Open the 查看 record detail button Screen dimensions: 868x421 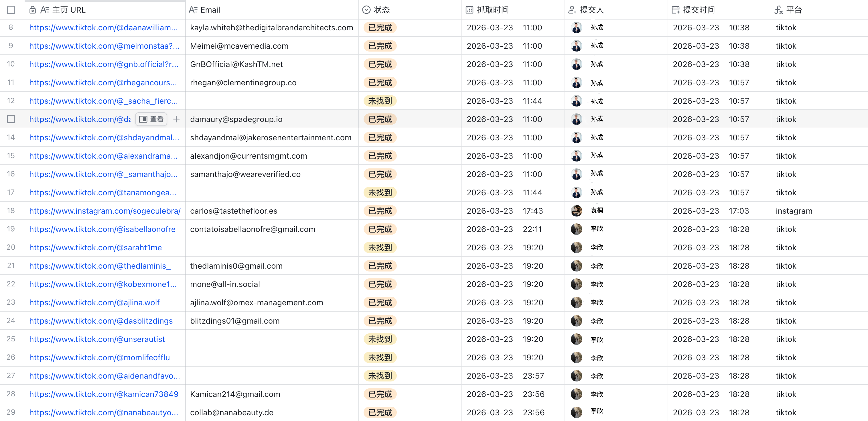coord(151,119)
